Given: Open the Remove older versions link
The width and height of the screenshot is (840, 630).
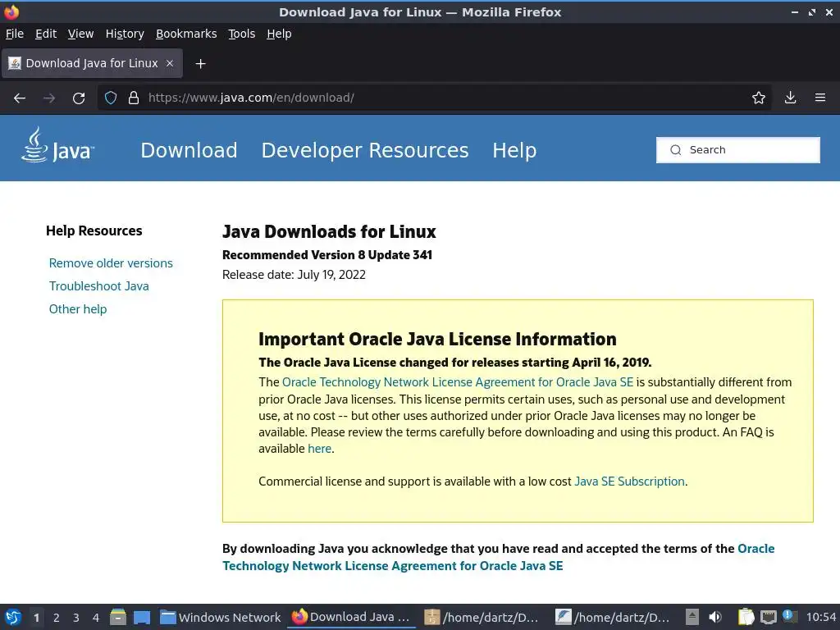Looking at the screenshot, I should tap(111, 263).
